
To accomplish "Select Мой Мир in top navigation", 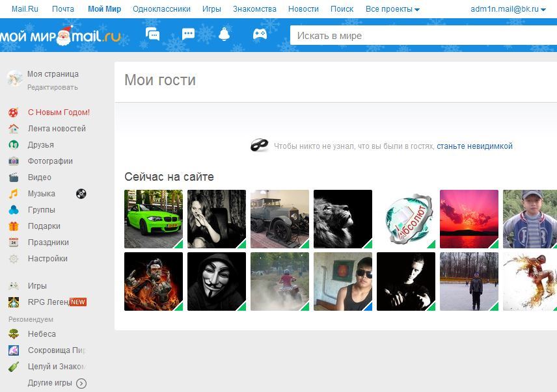I will click(104, 9).
